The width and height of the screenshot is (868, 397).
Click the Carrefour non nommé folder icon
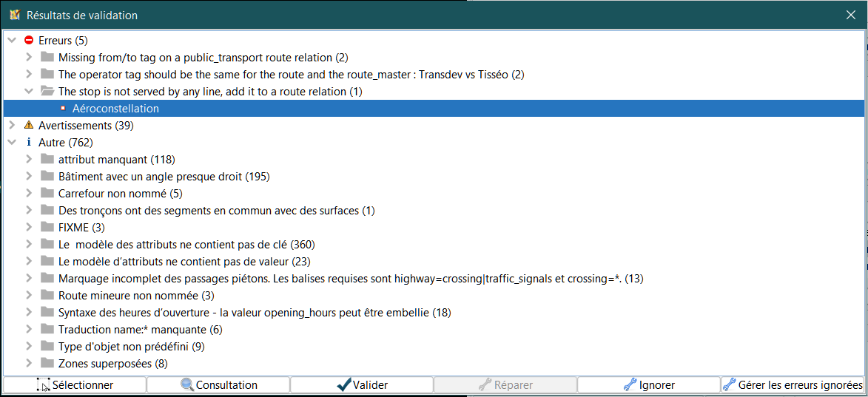point(47,194)
